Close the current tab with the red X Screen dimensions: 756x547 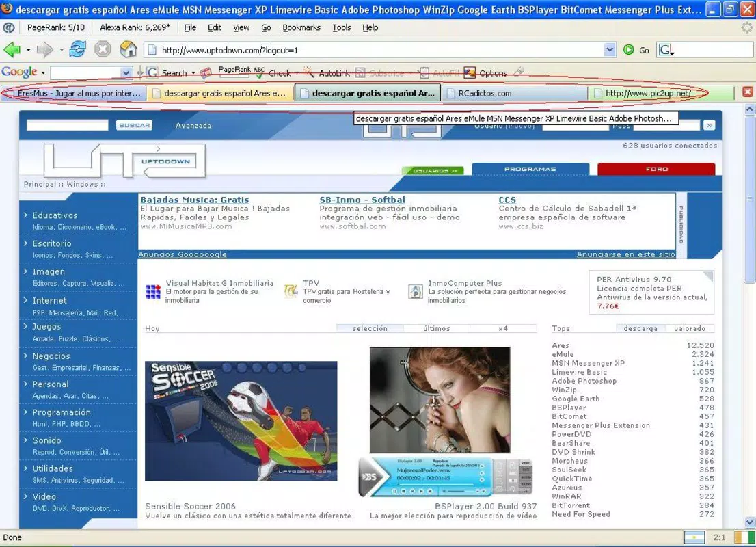click(x=747, y=92)
